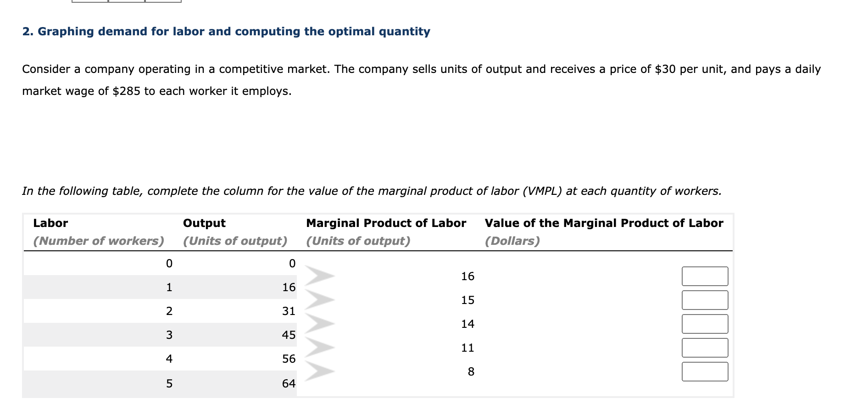Select the table cell showing output 64
868x420 pixels.
[x=289, y=384]
